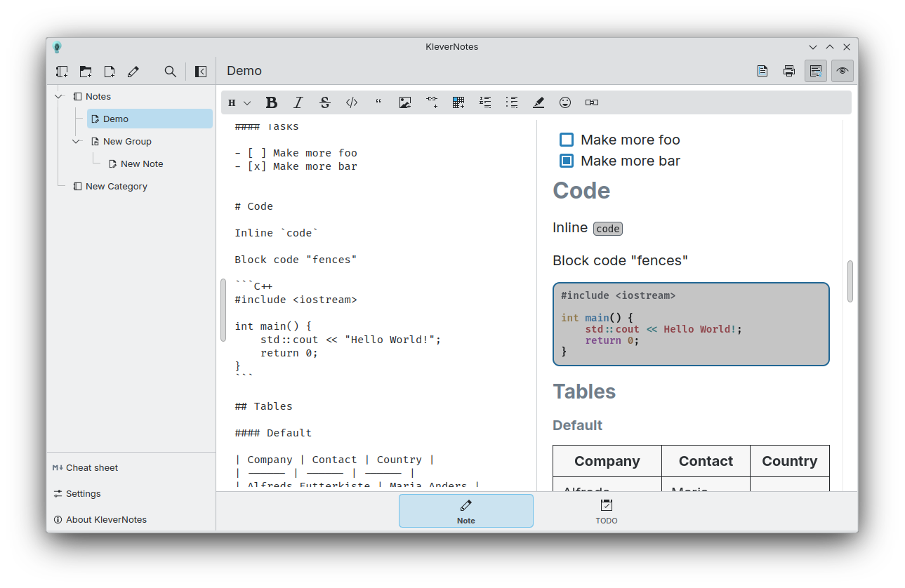The height and width of the screenshot is (588, 905).
Task: Toggle the preview pane eye icon
Action: pos(843,71)
